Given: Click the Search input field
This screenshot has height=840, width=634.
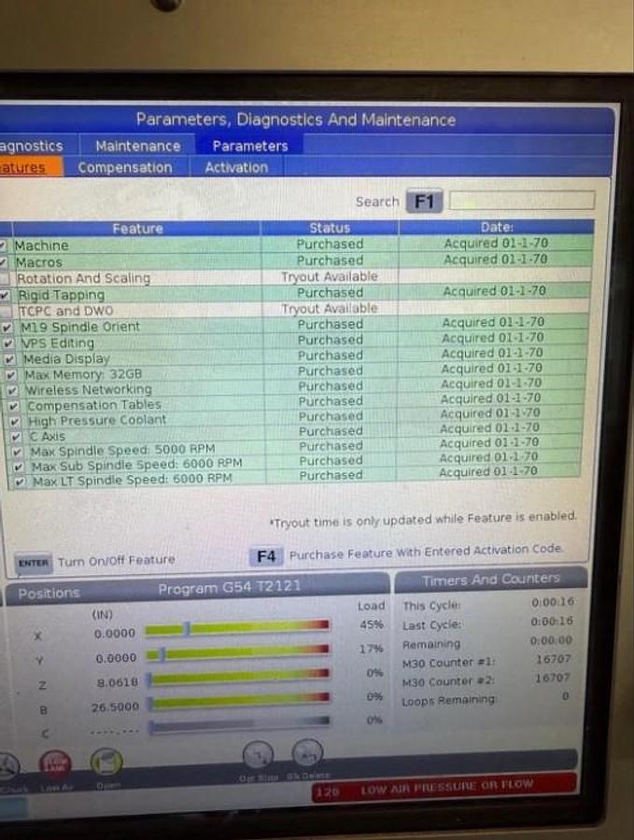Looking at the screenshot, I should pyautogui.click(x=521, y=201).
